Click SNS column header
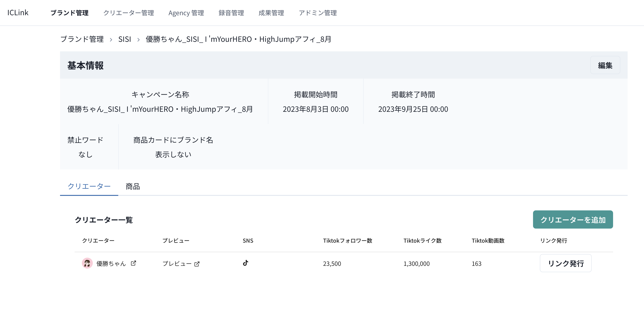Viewport: 644px width, 309px height. click(x=248, y=241)
